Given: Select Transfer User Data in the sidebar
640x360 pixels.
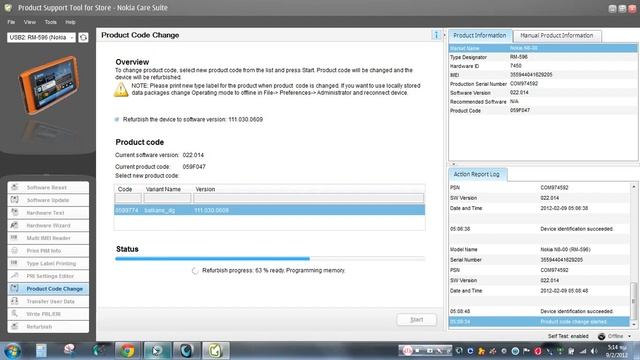Looking at the screenshot, I should 48,301.
